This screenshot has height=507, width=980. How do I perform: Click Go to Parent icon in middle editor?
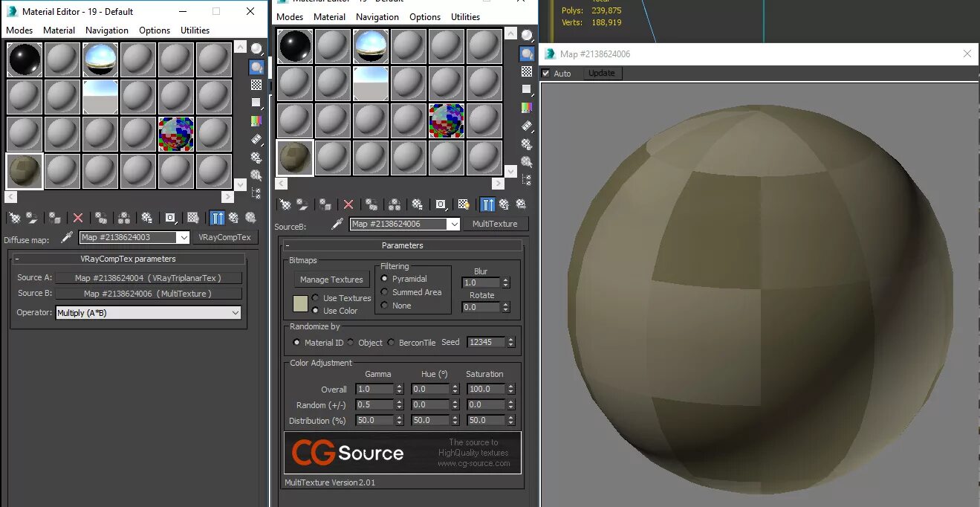click(x=504, y=204)
